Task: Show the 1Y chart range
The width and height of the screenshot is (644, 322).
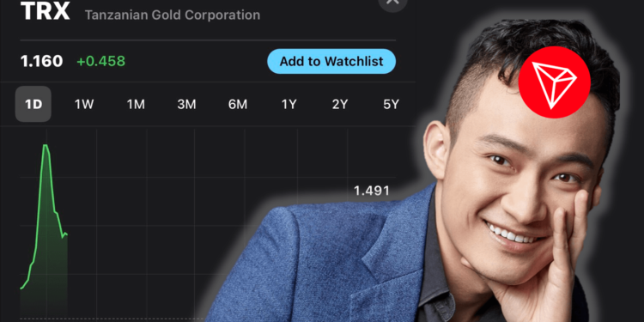Action: [x=289, y=104]
